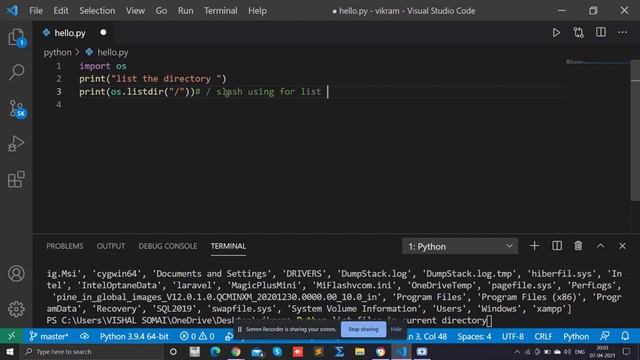Open the Extensions view
This screenshot has height=360, width=640.
click(16, 179)
